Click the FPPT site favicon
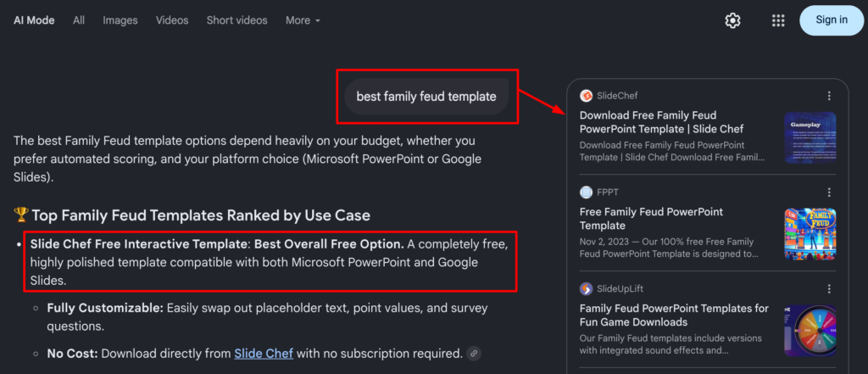This screenshot has width=868, height=374. [586, 193]
